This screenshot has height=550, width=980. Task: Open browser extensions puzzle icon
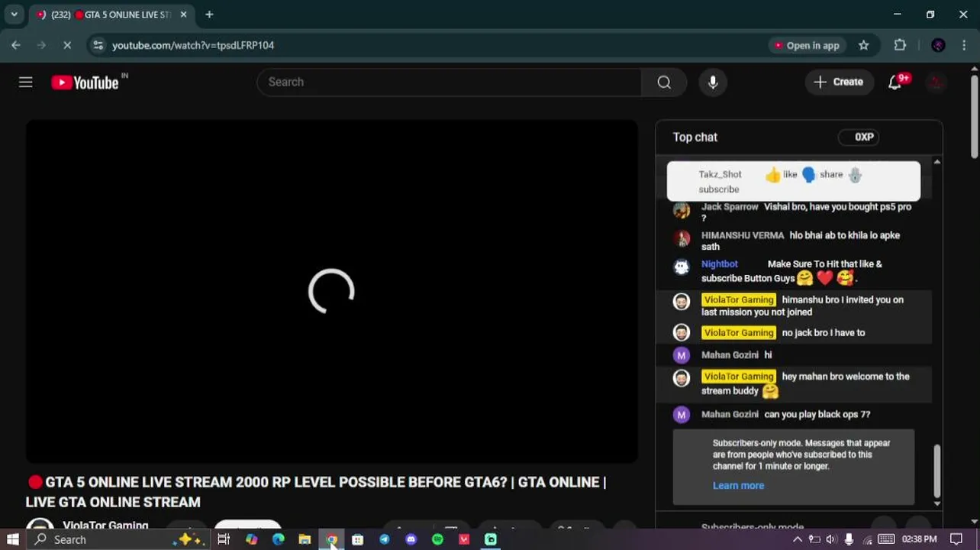coord(901,45)
